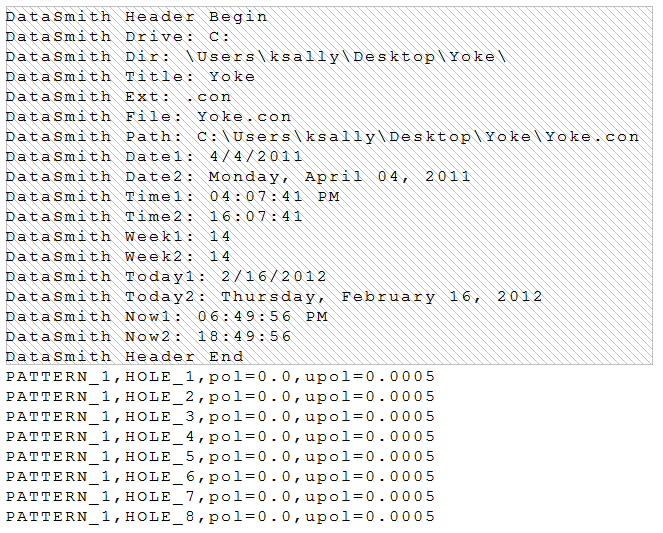Click the 'Now1: 06:49:56 PM' line
Image resolution: width=663 pixels, height=533 pixels.
166,316
